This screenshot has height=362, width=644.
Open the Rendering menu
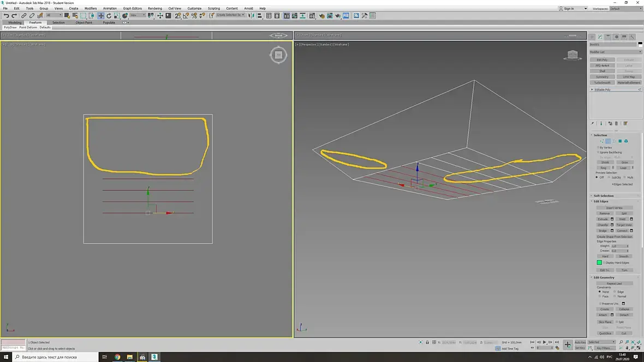tap(155, 8)
